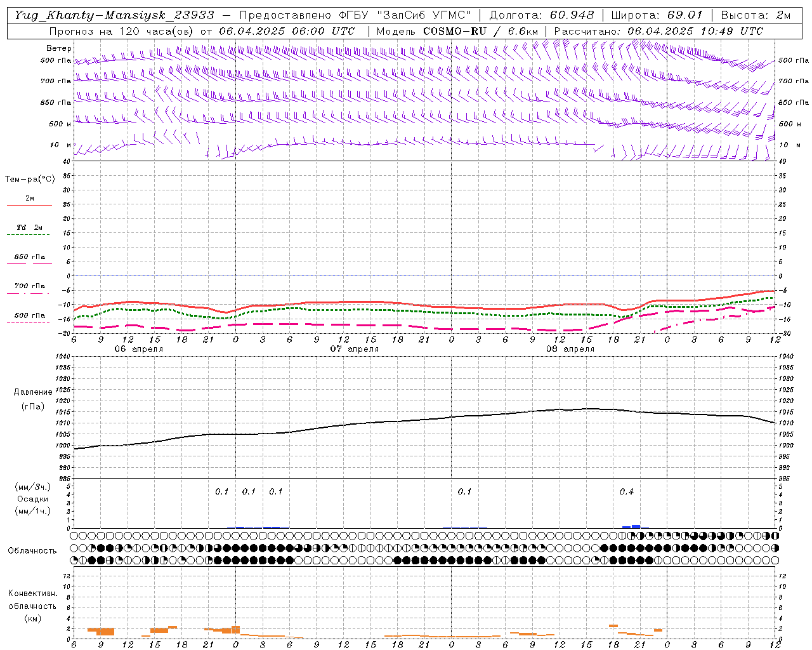This screenshot has width=812, height=650.
Task: Click the Td 2м legend label
Action: point(30,227)
